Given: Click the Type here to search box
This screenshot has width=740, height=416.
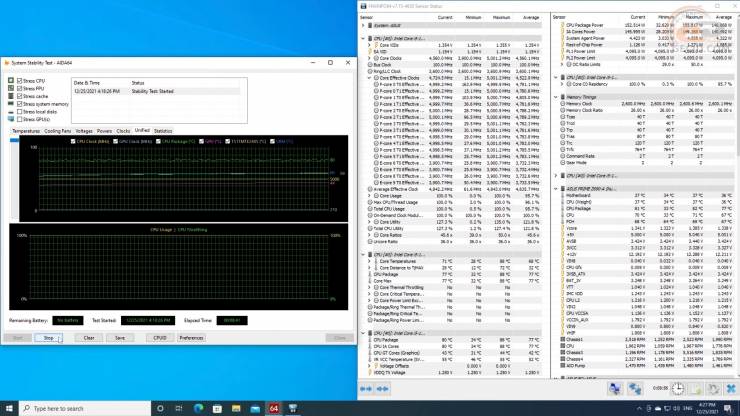Looking at the screenshot, I should [x=85, y=408].
